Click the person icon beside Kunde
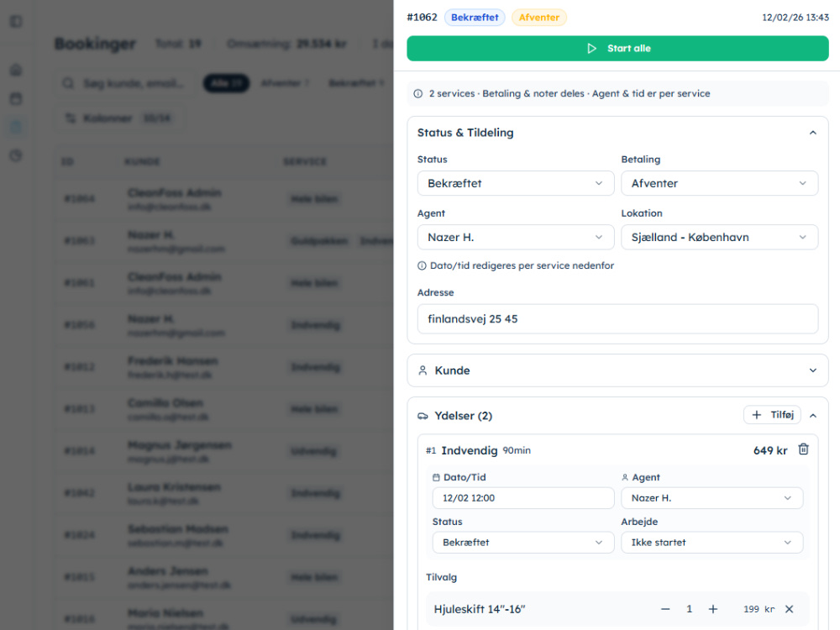840x630 pixels. pyautogui.click(x=423, y=370)
